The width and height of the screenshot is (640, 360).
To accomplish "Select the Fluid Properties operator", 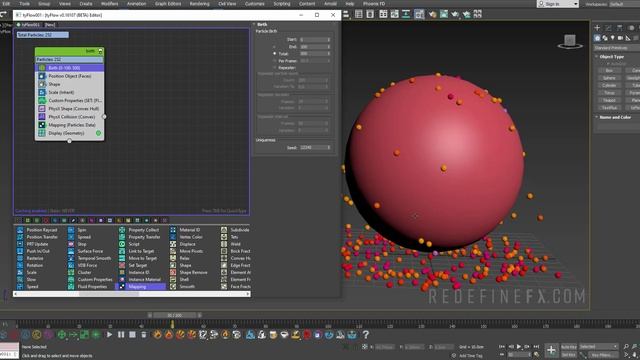I will 92,287.
